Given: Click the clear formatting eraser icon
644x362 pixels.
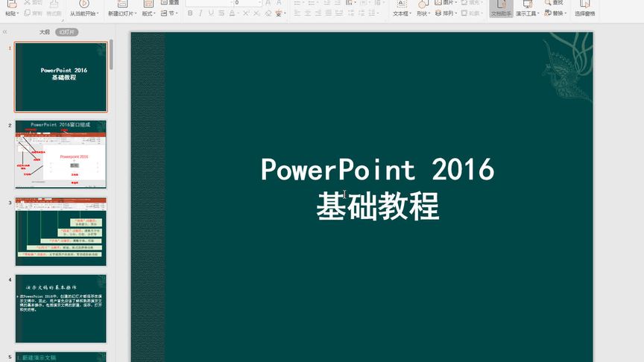Looking at the screenshot, I should (x=268, y=13).
